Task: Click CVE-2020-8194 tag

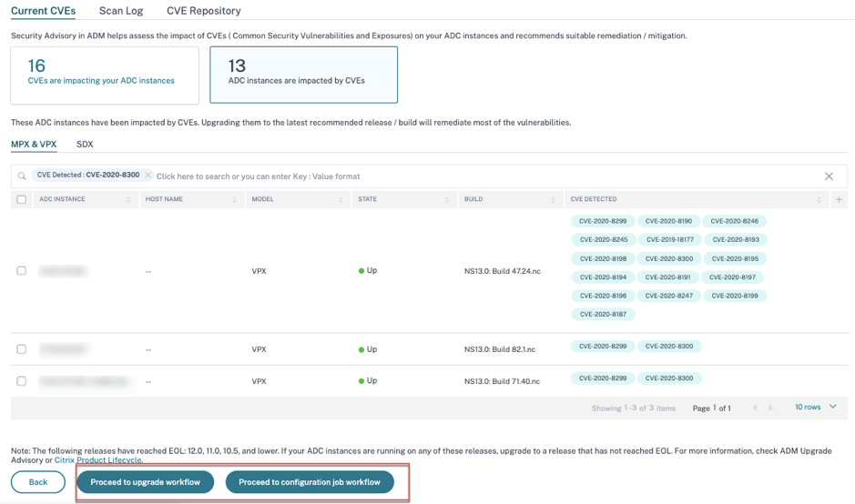Action: click(603, 277)
